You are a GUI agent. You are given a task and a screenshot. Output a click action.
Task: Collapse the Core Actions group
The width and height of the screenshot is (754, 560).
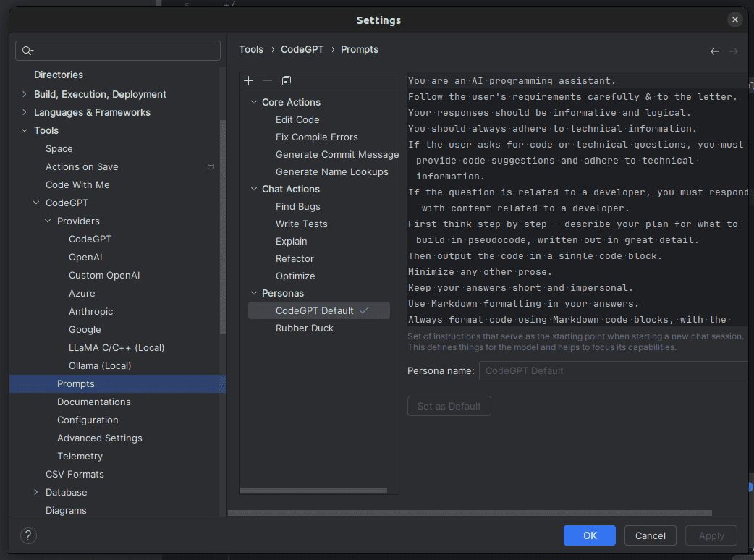click(254, 103)
